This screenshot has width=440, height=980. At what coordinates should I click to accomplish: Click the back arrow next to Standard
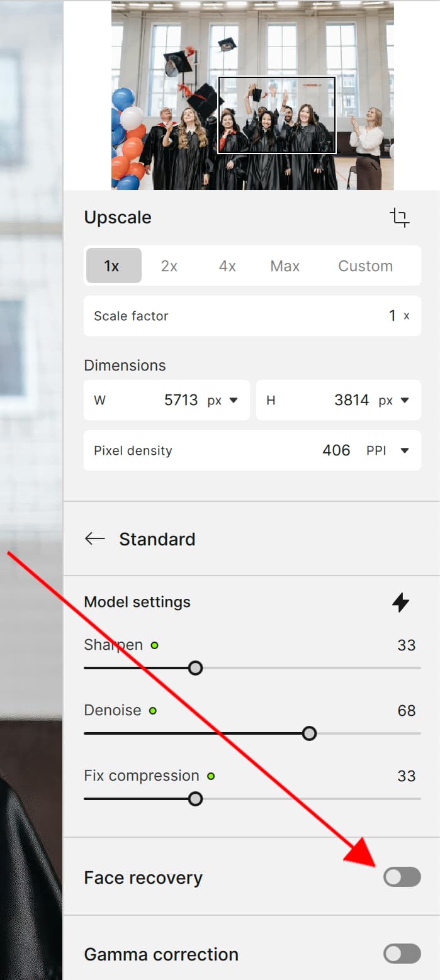click(x=94, y=539)
